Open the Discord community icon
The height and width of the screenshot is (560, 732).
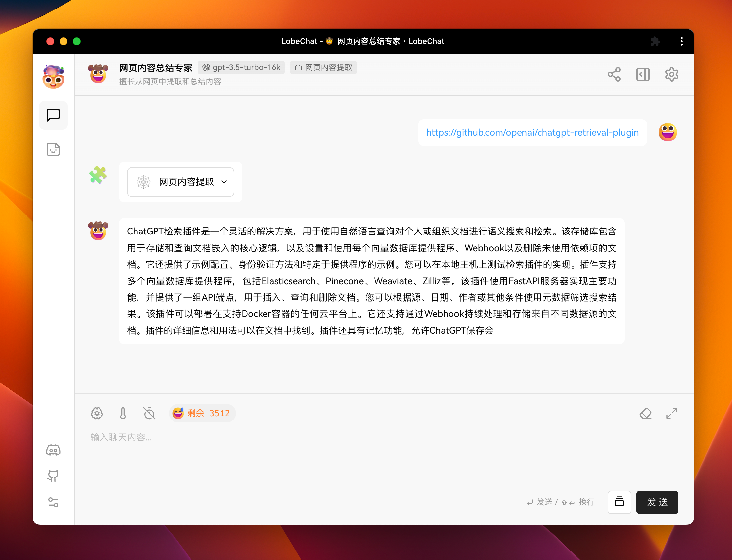(x=53, y=450)
